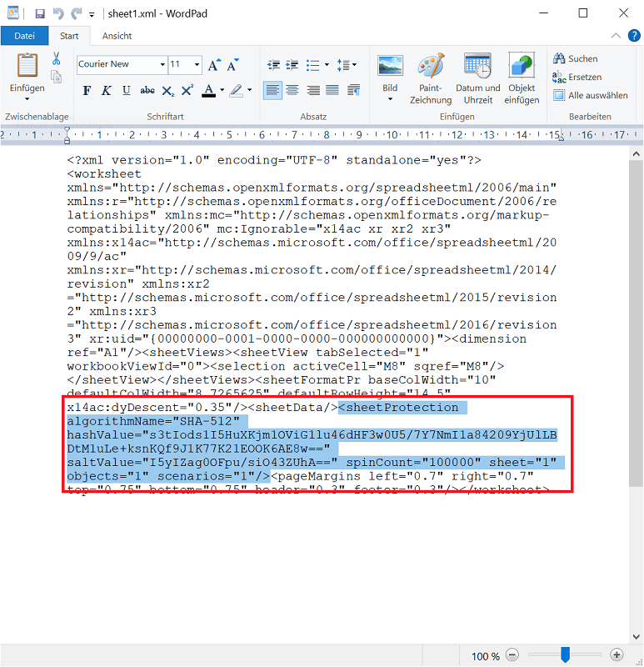Screen dimensions: 644x667
Task: Select align text left
Action: (272, 90)
